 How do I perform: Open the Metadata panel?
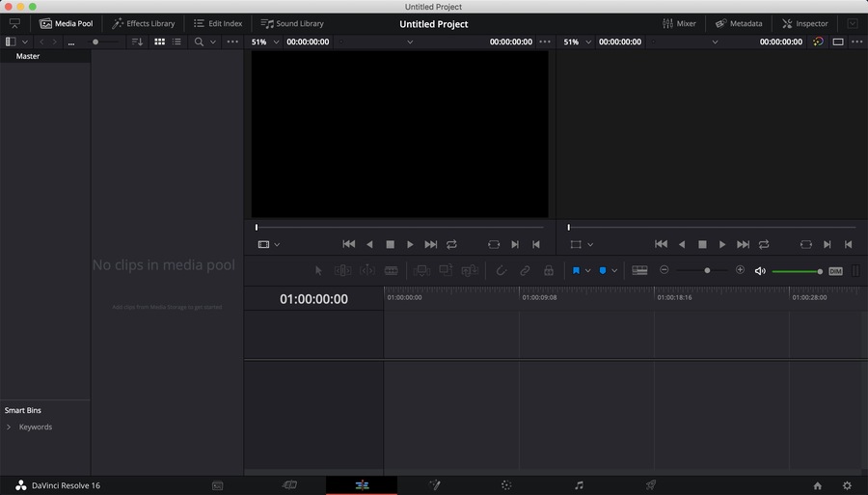[739, 24]
